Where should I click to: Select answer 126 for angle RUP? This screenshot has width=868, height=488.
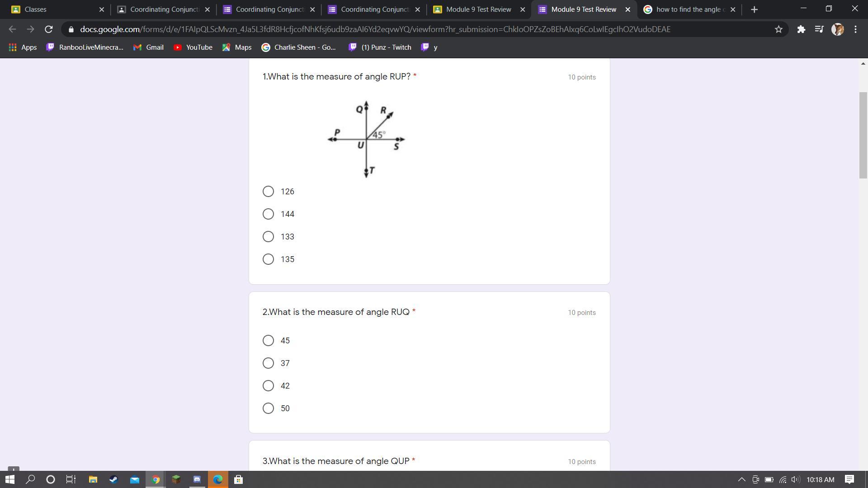(x=268, y=191)
